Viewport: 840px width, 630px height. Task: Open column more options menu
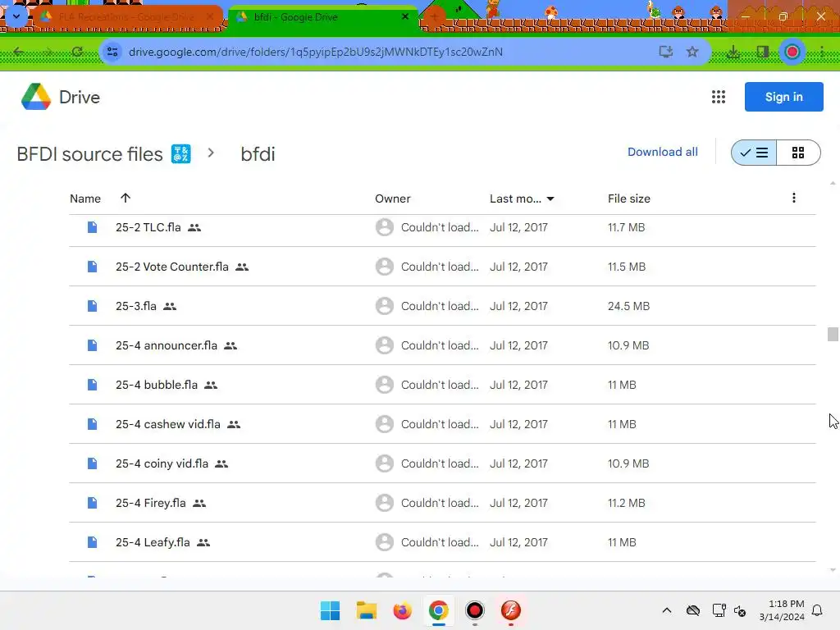[794, 198]
